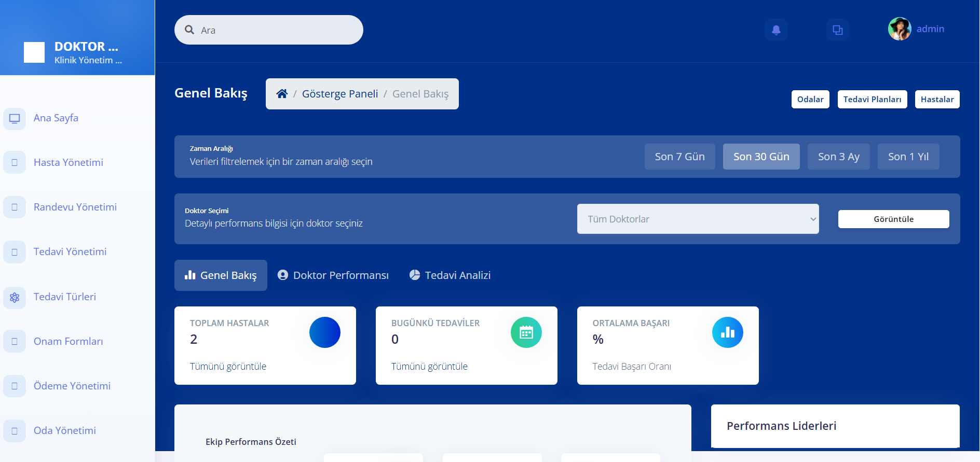Viewport: 980px width, 462px height.
Task: Click the Tedavi Yönetimi sidebar icon
Action: tap(15, 252)
